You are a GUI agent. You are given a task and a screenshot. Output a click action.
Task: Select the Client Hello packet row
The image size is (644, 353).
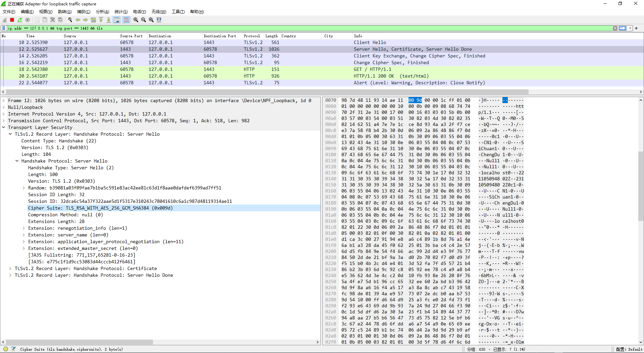322,42
